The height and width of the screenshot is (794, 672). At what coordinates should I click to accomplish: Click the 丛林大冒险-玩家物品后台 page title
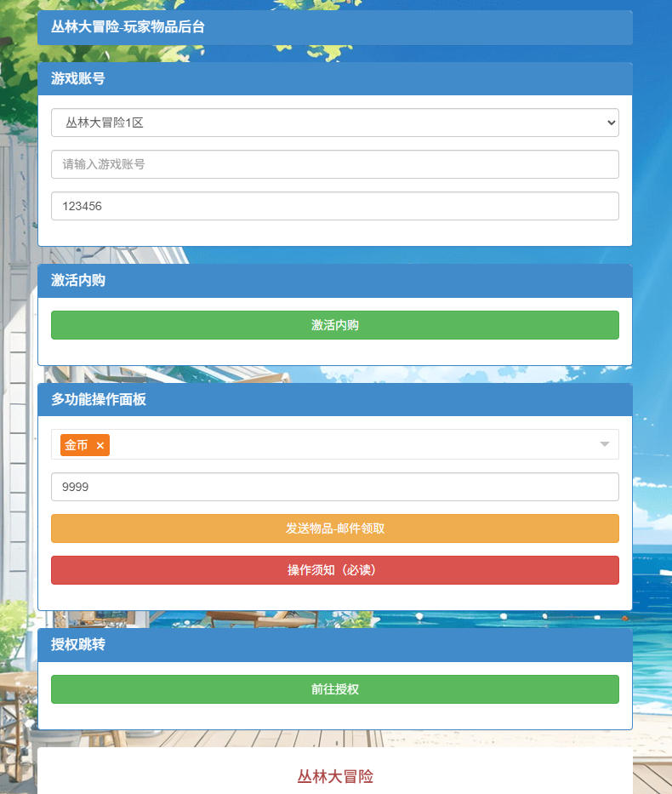pyautogui.click(x=128, y=27)
